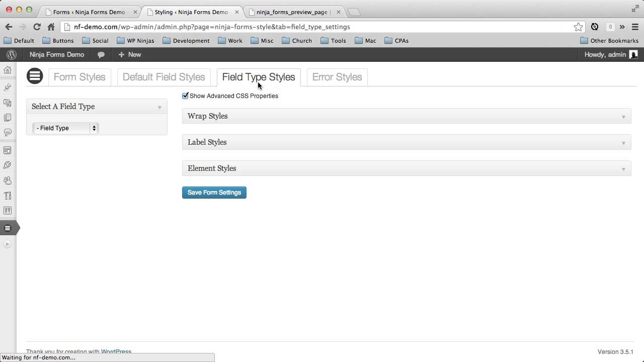Open the Mac bookmarks folder

pyautogui.click(x=366, y=41)
